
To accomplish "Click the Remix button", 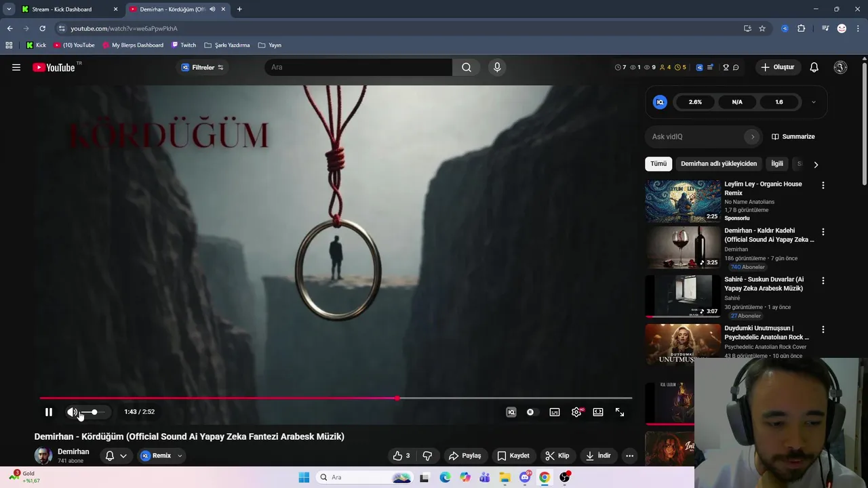I will tap(156, 455).
